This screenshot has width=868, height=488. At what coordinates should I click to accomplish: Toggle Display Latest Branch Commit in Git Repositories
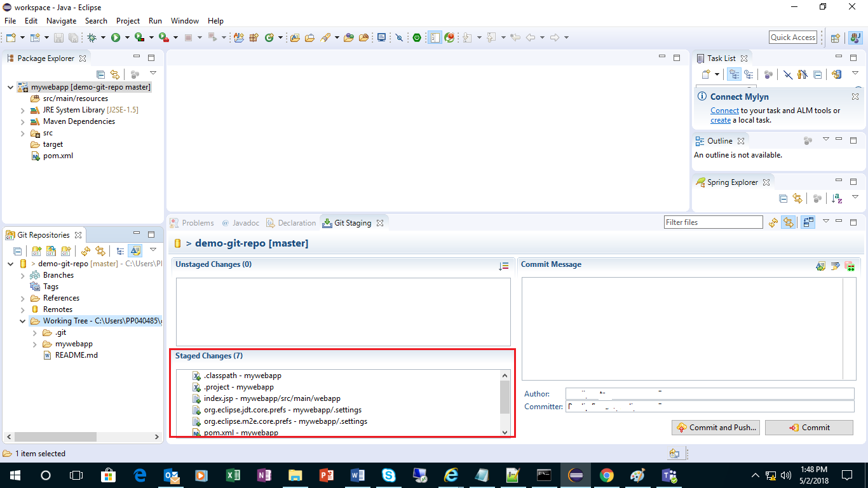[x=135, y=251]
